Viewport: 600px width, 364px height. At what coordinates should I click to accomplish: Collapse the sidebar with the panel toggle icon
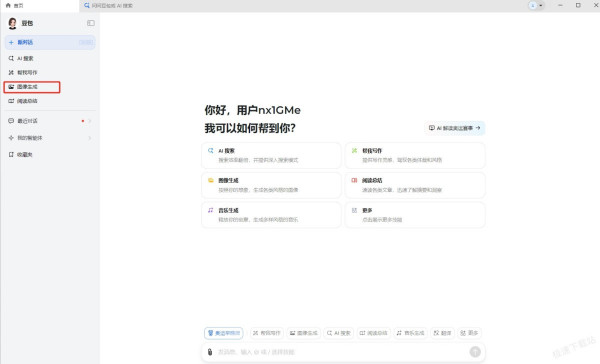[91, 23]
